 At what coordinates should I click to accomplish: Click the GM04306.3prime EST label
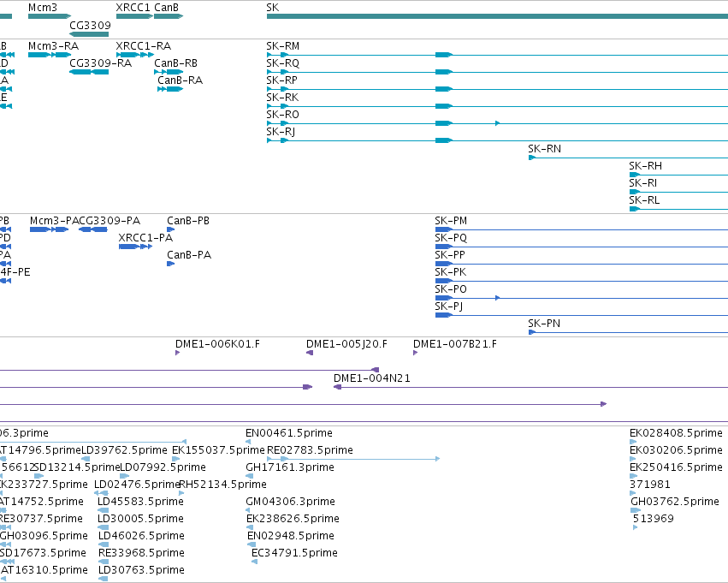[290, 502]
